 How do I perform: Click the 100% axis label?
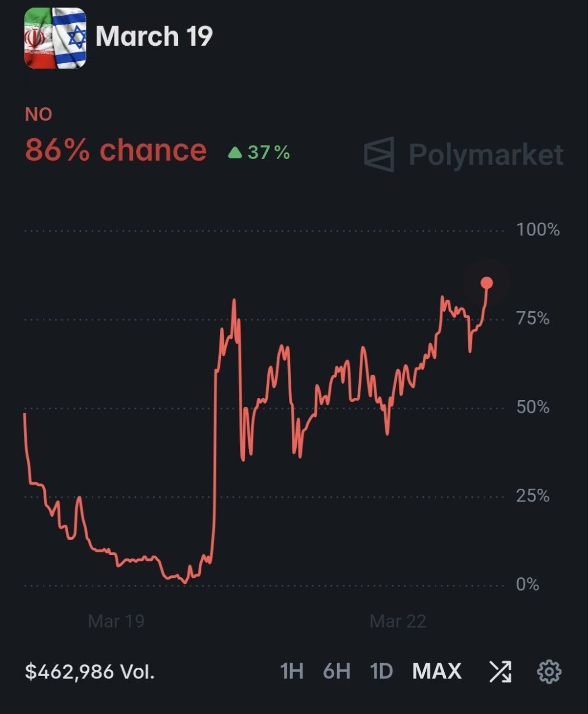[x=538, y=229]
